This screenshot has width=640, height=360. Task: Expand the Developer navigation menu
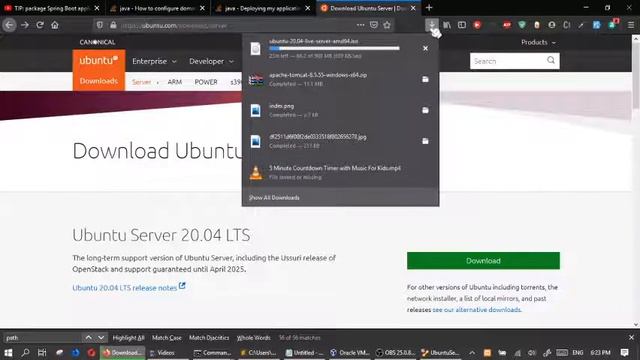[x=211, y=61]
